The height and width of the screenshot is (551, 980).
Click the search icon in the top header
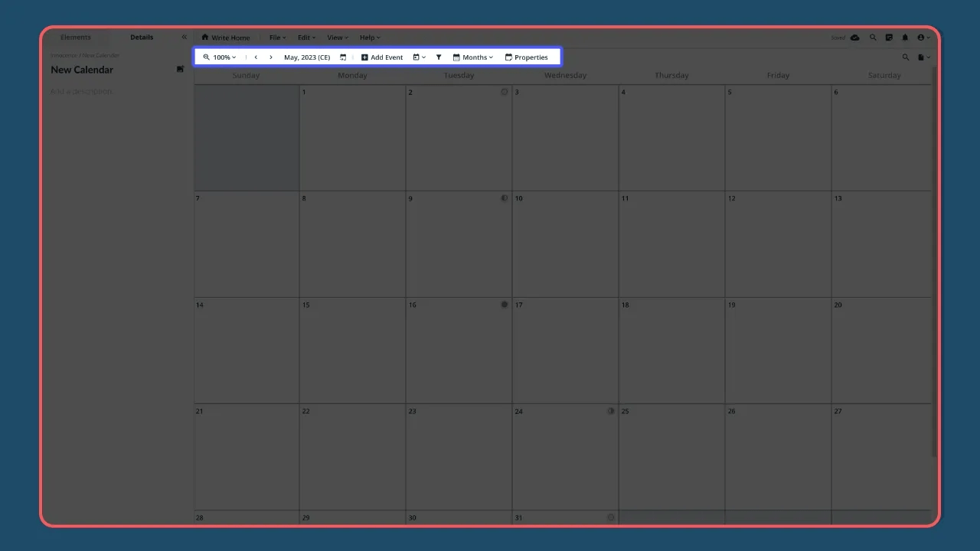(x=873, y=37)
